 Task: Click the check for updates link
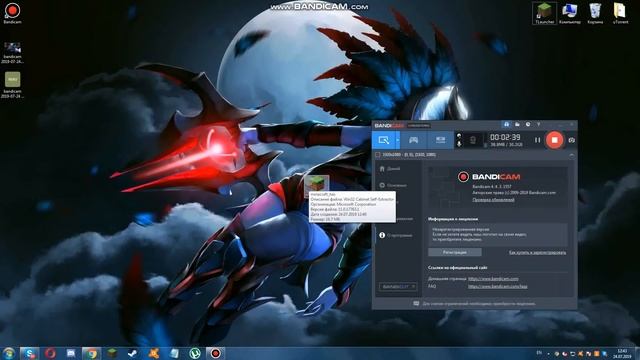tap(493, 200)
